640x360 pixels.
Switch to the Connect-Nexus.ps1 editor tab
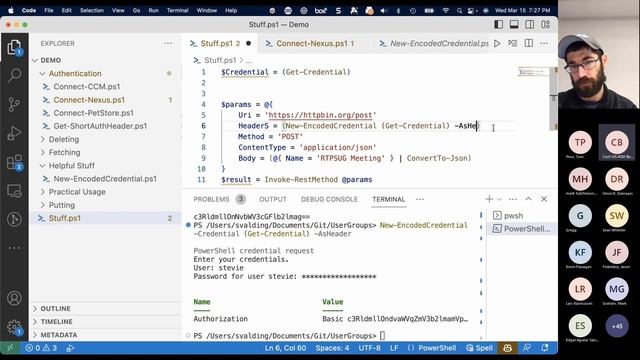315,43
